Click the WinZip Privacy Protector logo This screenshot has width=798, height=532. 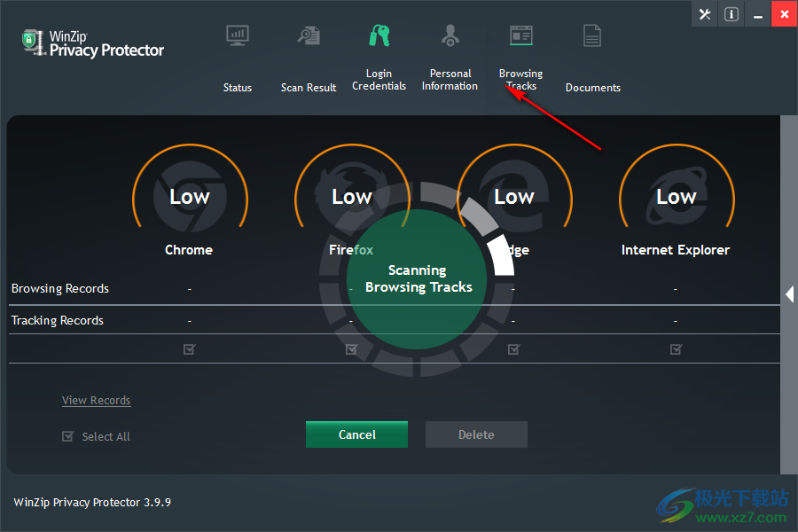[x=92, y=43]
